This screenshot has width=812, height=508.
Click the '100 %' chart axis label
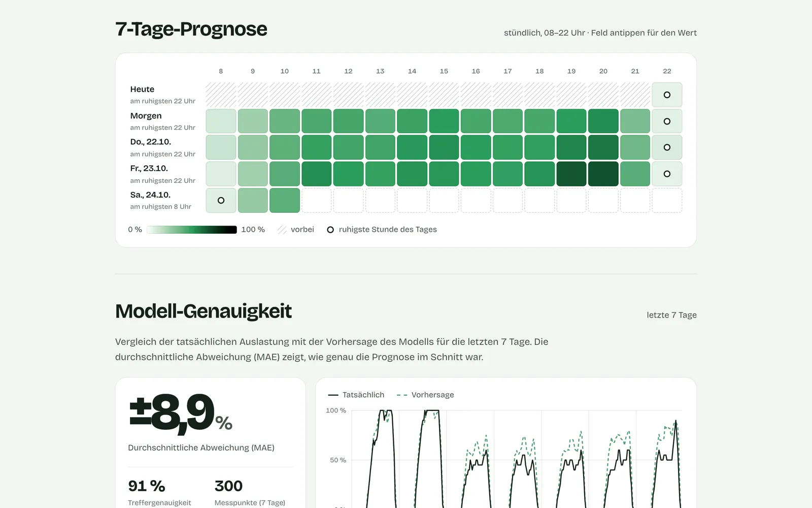336,410
